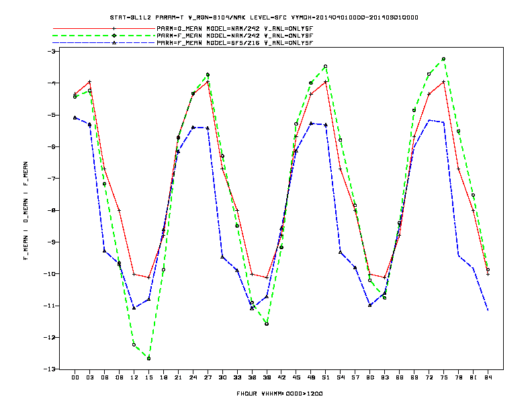
Task: Click the x-axis tick label 24
Action: click(193, 377)
